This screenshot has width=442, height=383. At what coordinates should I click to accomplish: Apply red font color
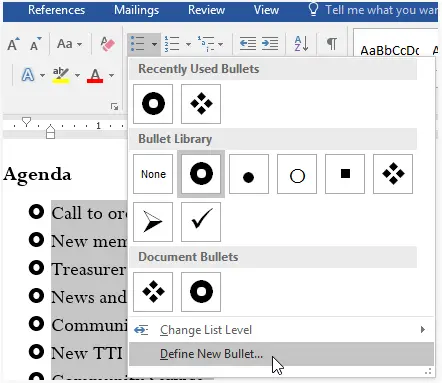[95, 75]
